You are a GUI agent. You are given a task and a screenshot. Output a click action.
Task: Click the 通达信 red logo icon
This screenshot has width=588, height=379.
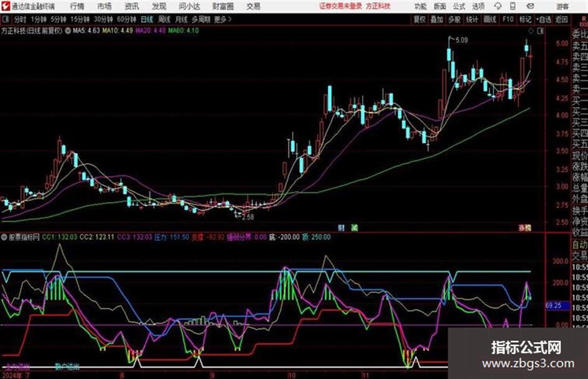pyautogui.click(x=6, y=6)
